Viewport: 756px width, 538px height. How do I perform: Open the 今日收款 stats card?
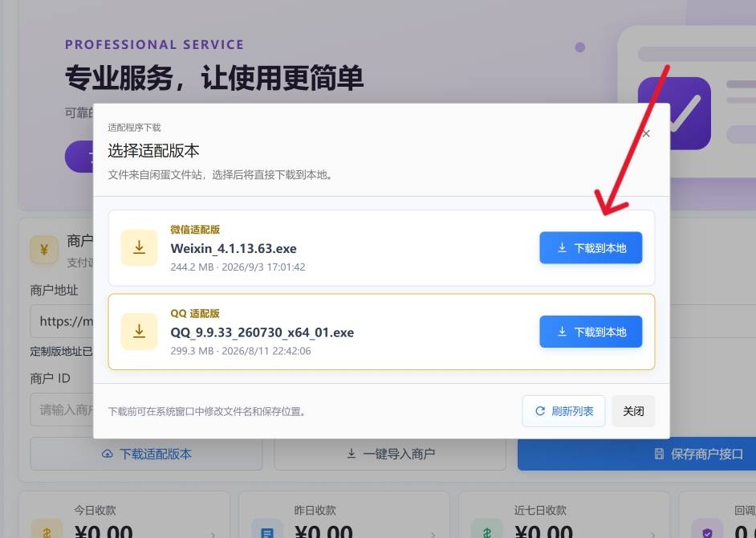point(124,515)
